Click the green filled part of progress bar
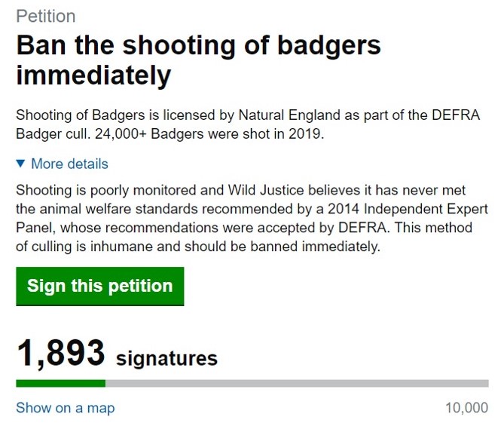This screenshot has height=426, width=504. (60, 383)
